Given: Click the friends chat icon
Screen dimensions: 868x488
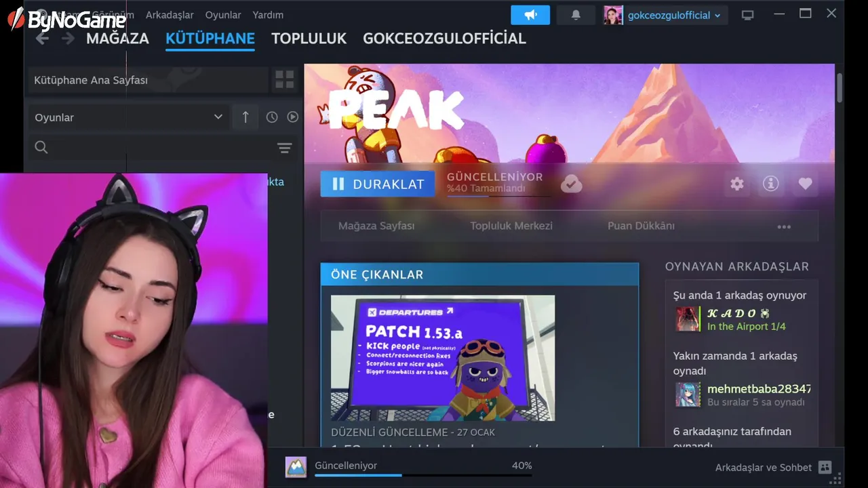Looking at the screenshot, I should (825, 467).
